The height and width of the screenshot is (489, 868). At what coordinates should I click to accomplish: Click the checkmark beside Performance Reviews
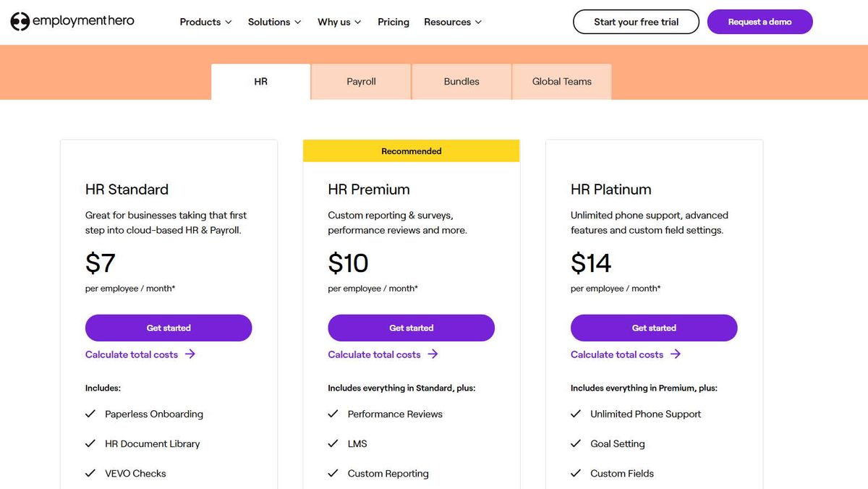[333, 413]
